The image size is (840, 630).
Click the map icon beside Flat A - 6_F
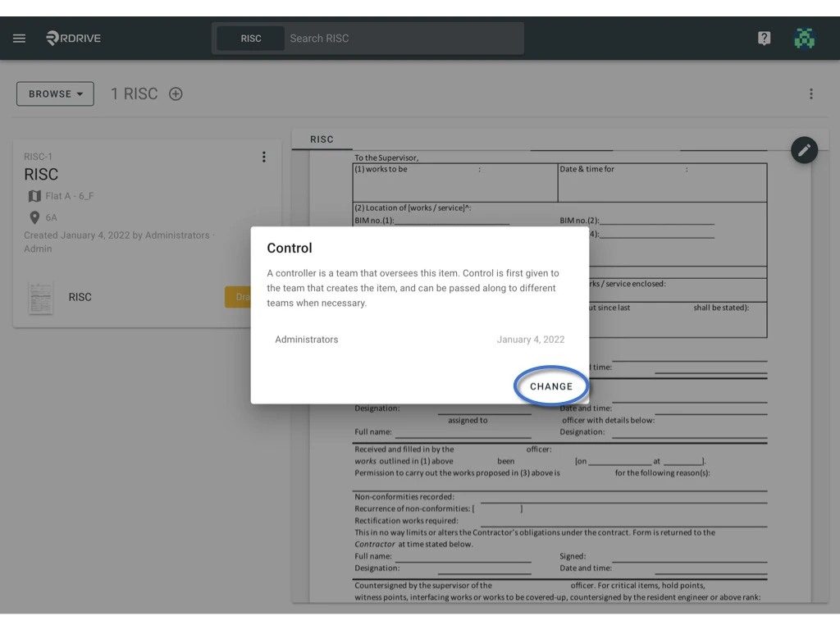(34, 196)
